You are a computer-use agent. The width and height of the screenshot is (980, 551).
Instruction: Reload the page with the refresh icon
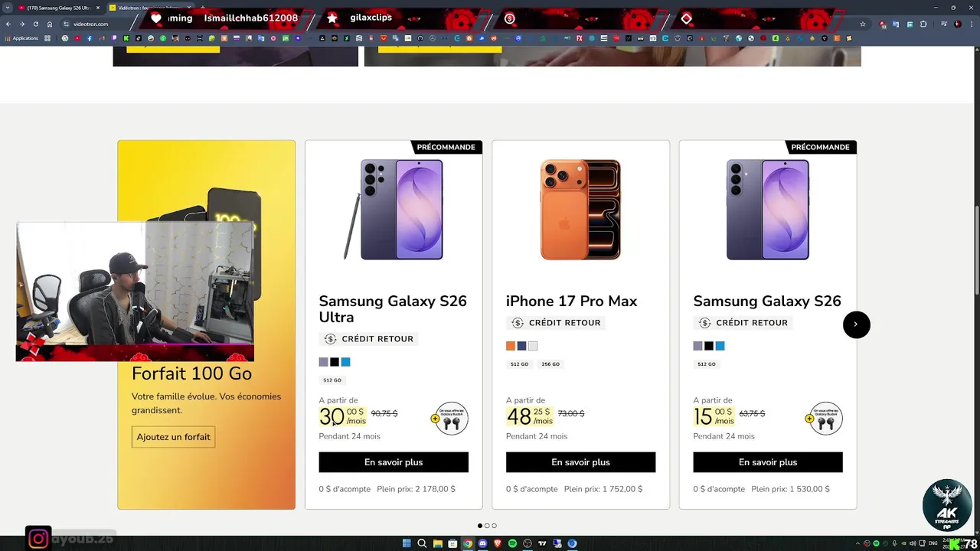[x=35, y=24]
